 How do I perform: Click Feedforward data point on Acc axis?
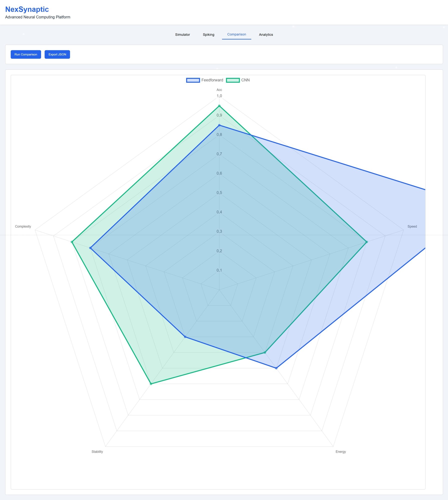(219, 125)
